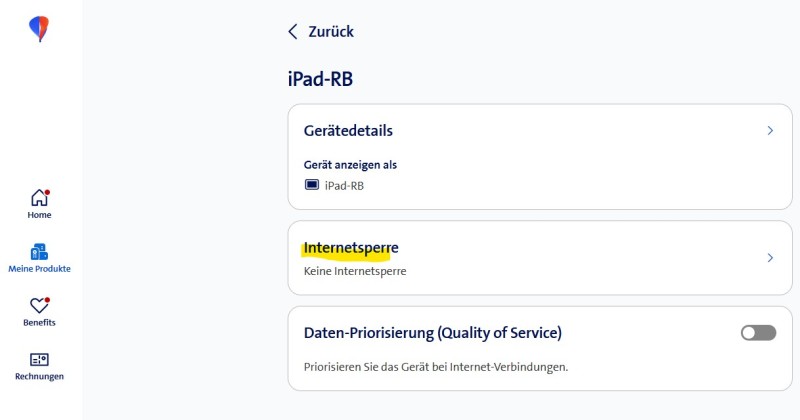The image size is (800, 420).
Task: Select the Home label in sidebar
Action: click(39, 215)
